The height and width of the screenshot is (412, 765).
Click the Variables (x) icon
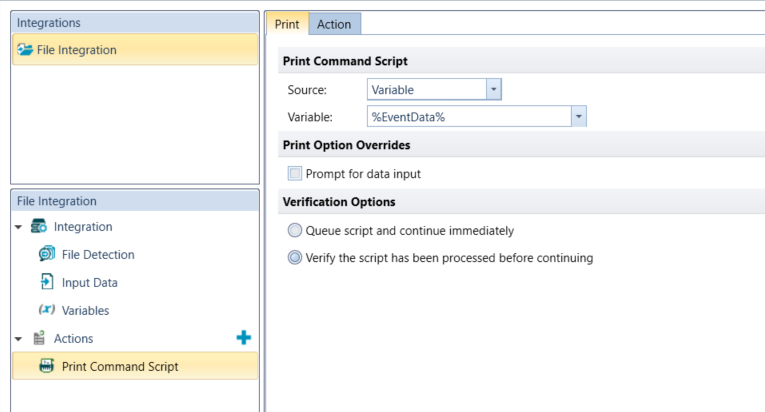pyautogui.click(x=46, y=311)
